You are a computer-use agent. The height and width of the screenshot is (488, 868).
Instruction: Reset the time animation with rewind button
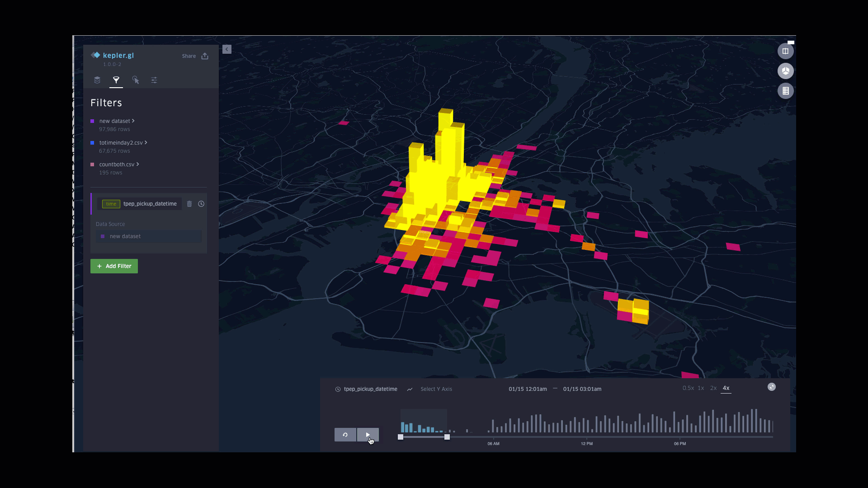[x=345, y=435]
